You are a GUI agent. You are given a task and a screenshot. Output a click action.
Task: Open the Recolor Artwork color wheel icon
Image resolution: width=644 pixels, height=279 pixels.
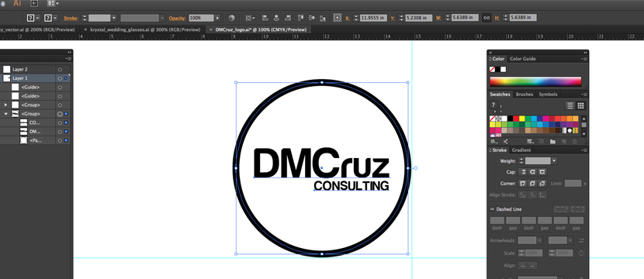click(231, 18)
